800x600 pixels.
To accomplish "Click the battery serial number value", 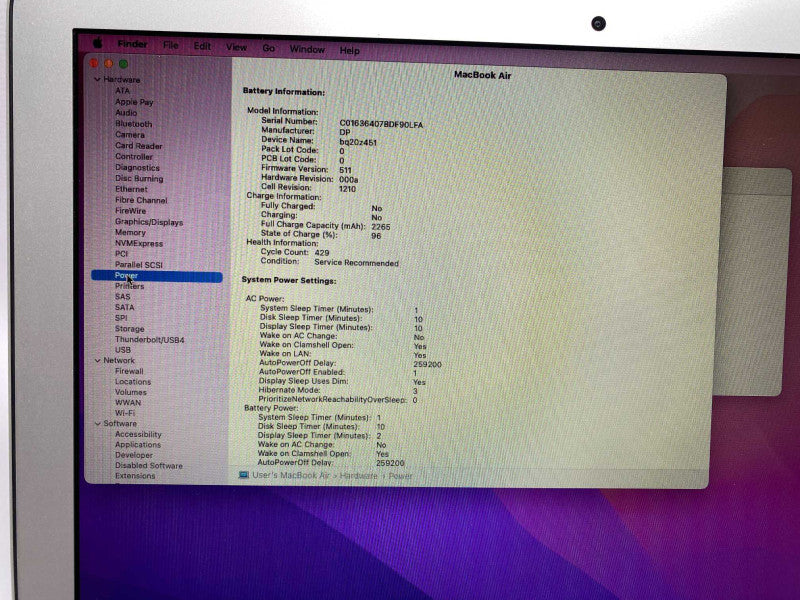I will pyautogui.click(x=381, y=124).
